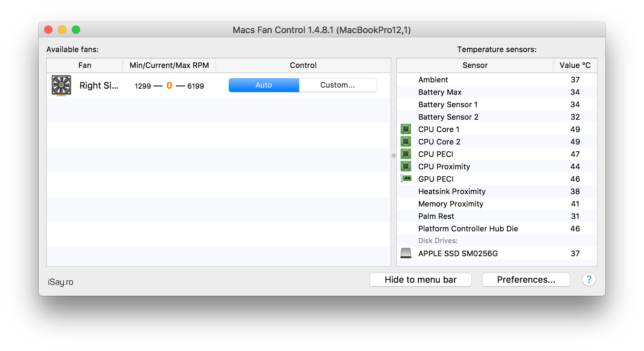Click the CPU Core 1 chip icon
The width and height of the screenshot is (644, 351).
406,129
